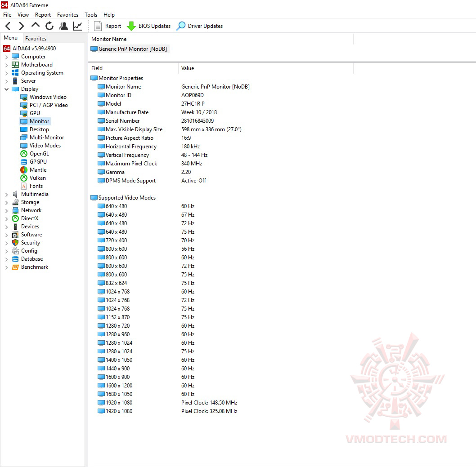Refresh the current page with the refresh icon
The height and width of the screenshot is (467, 476).
[49, 26]
